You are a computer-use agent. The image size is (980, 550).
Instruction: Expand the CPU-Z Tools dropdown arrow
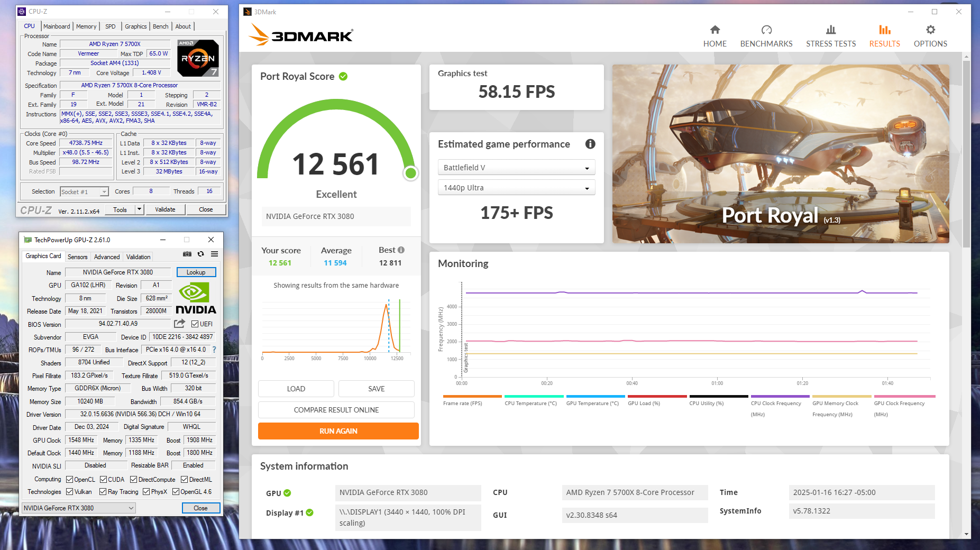pos(139,209)
